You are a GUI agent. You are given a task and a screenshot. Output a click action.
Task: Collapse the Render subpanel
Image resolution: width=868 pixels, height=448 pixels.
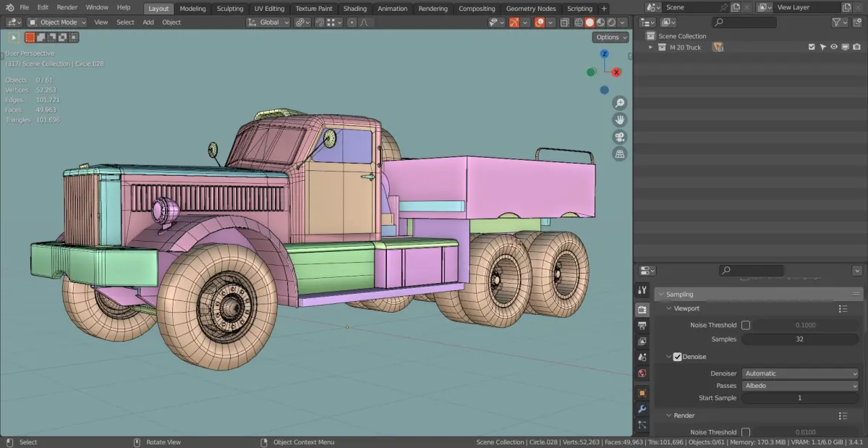[x=668, y=415]
